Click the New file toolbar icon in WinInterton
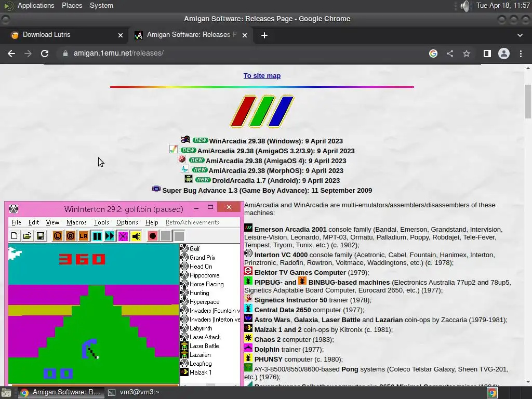Image resolution: width=532 pixels, height=399 pixels. pyautogui.click(x=14, y=236)
